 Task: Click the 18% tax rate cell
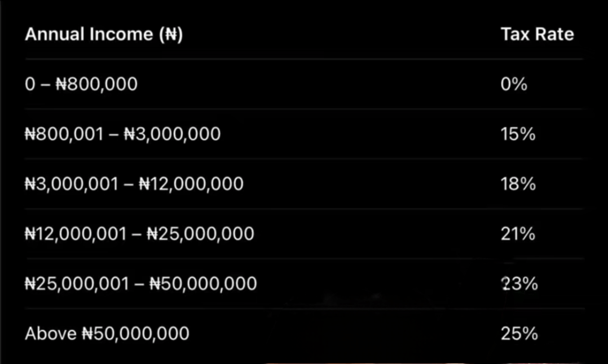[518, 184]
